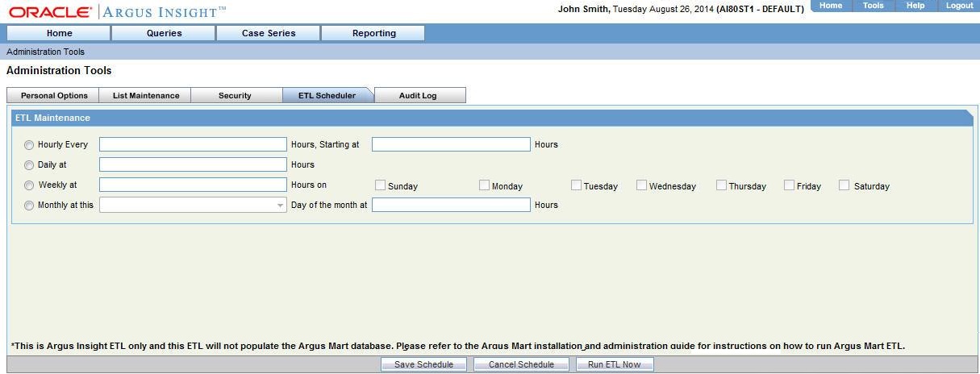Open the Monthly day-of-month dropdown
Image resolution: width=980 pixels, height=374 pixels.
(x=193, y=205)
